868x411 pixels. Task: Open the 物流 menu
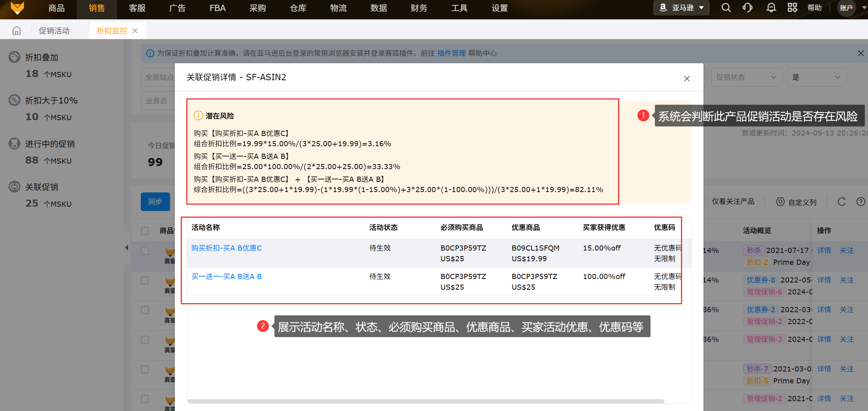339,8
